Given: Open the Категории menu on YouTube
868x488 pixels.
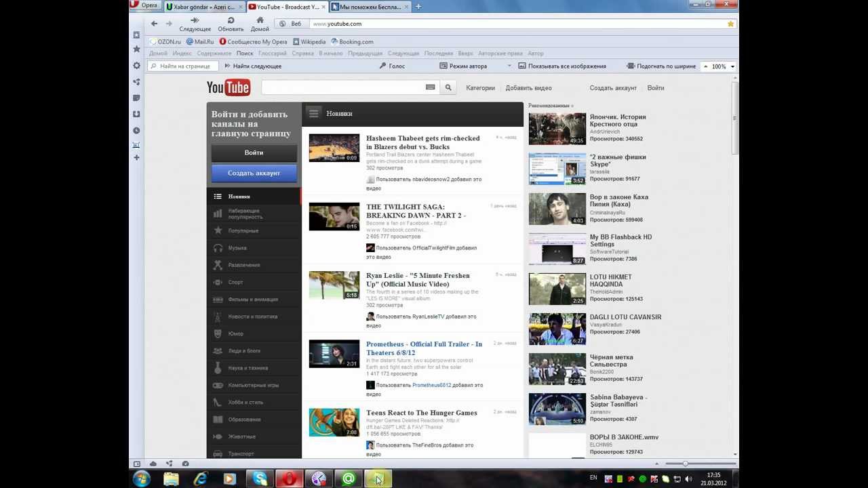Looking at the screenshot, I should 480,87.
